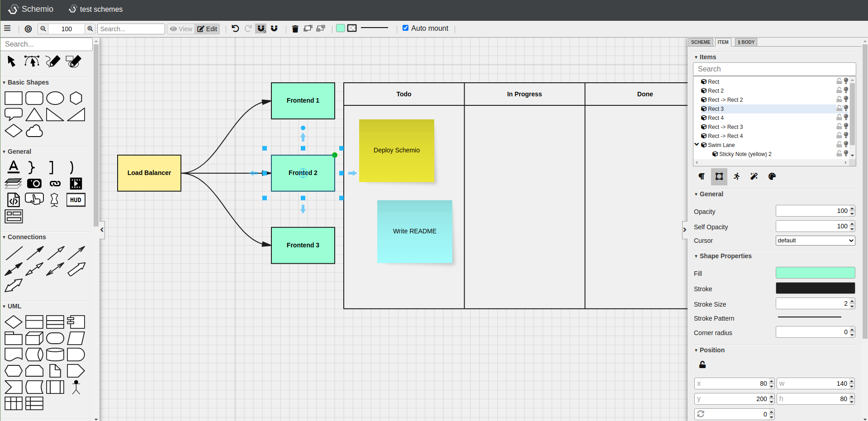Click the undo arrow in the toolbar
This screenshot has height=421, width=868.
(x=235, y=28)
